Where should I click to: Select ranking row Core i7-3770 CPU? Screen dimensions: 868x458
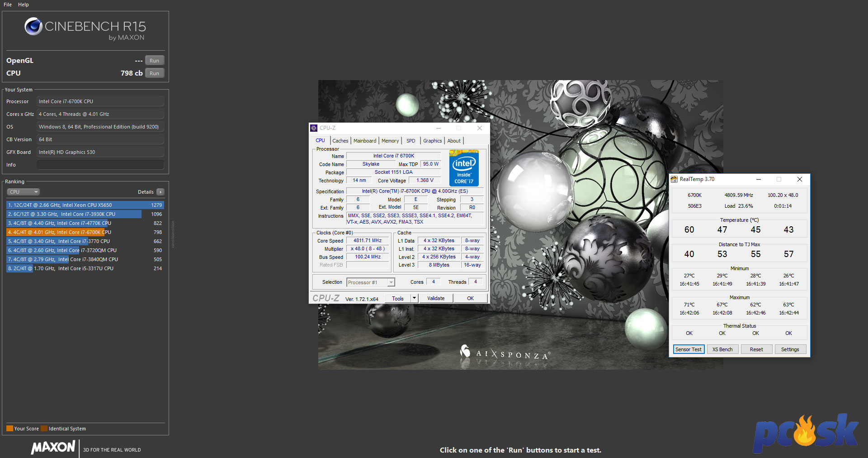85,241
